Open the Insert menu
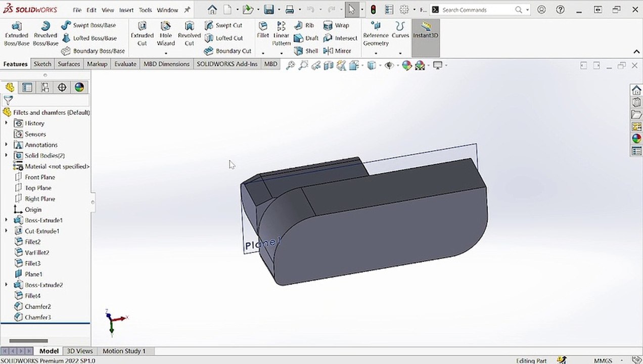Screen dimensions: 643x364 click(126, 10)
